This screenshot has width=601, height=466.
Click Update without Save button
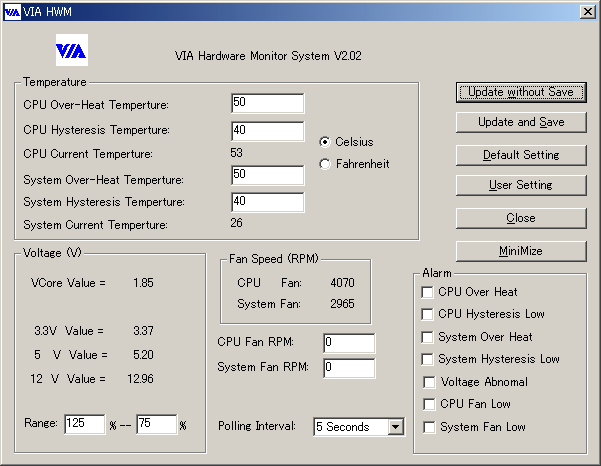521,92
